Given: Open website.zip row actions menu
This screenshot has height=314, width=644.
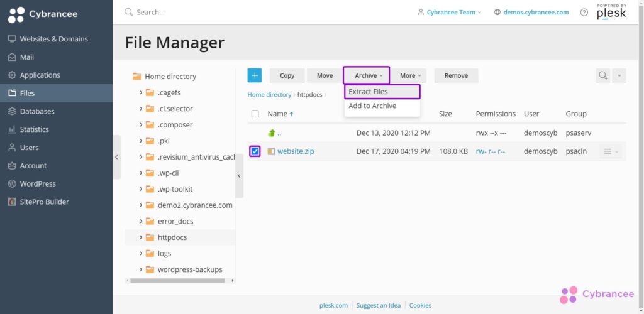Looking at the screenshot, I should (611, 151).
